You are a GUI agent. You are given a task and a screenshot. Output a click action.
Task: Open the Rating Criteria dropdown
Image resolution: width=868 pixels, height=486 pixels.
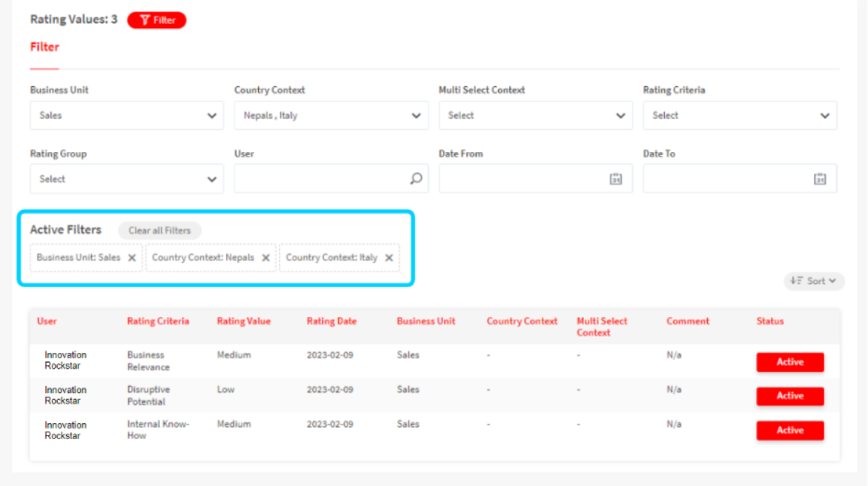pos(740,116)
